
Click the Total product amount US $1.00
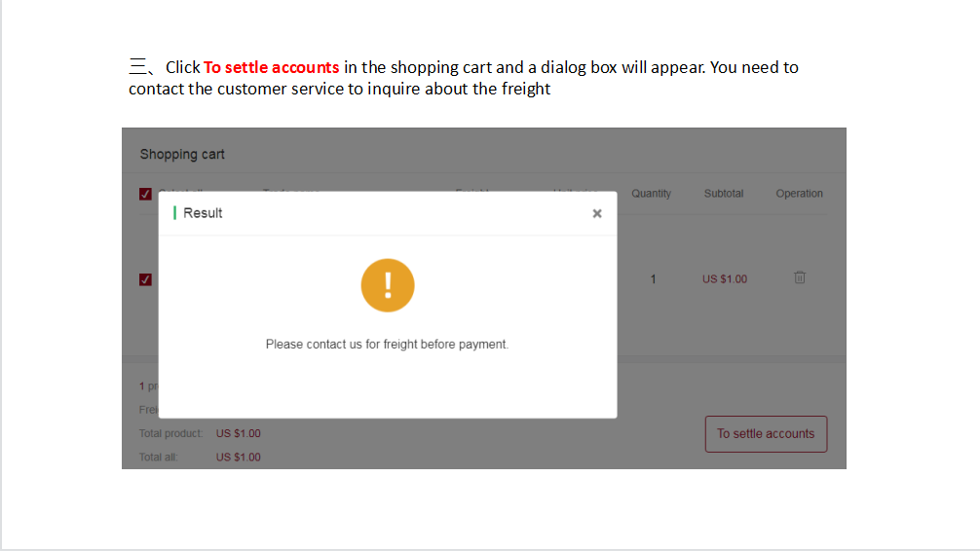coord(238,433)
